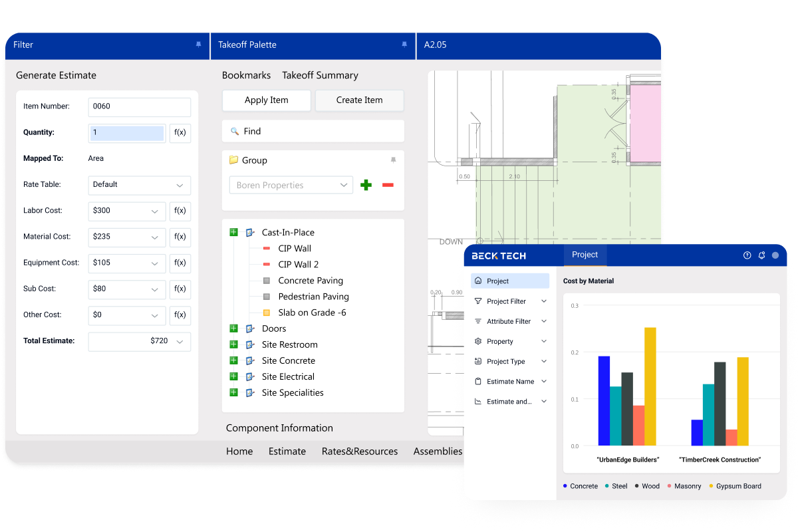Click the Group folder icon
Screen dimensions: 798x532
233,160
